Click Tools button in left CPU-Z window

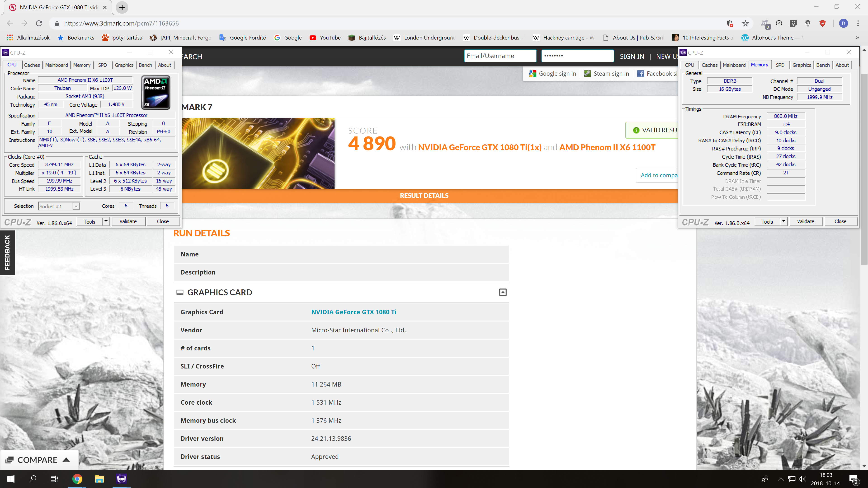click(89, 221)
